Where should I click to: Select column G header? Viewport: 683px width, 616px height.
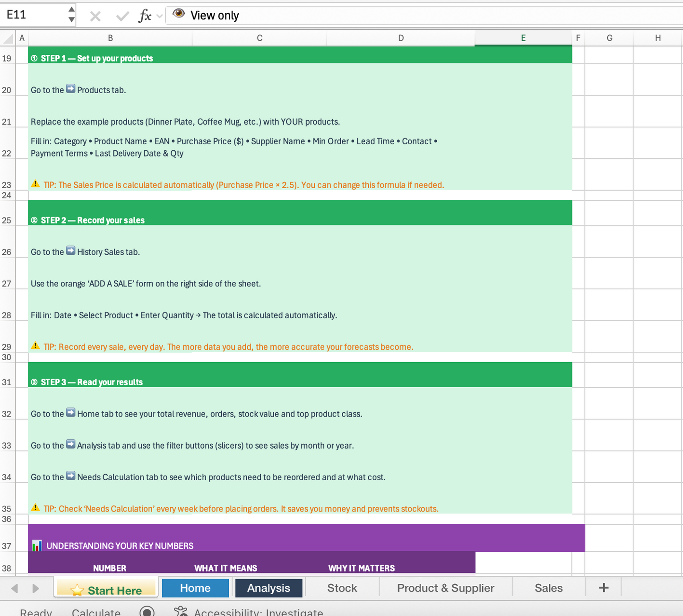[609, 38]
